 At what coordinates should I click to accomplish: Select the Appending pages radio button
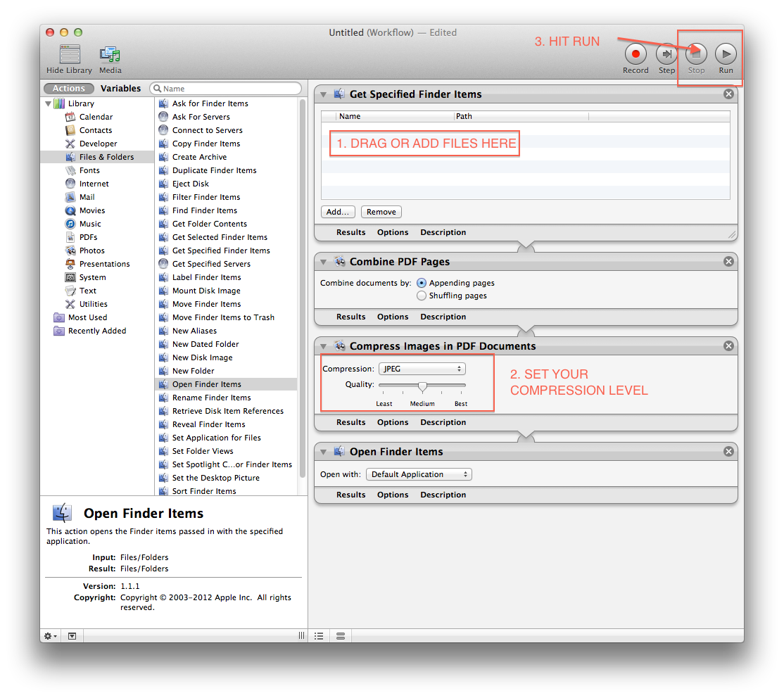(422, 283)
